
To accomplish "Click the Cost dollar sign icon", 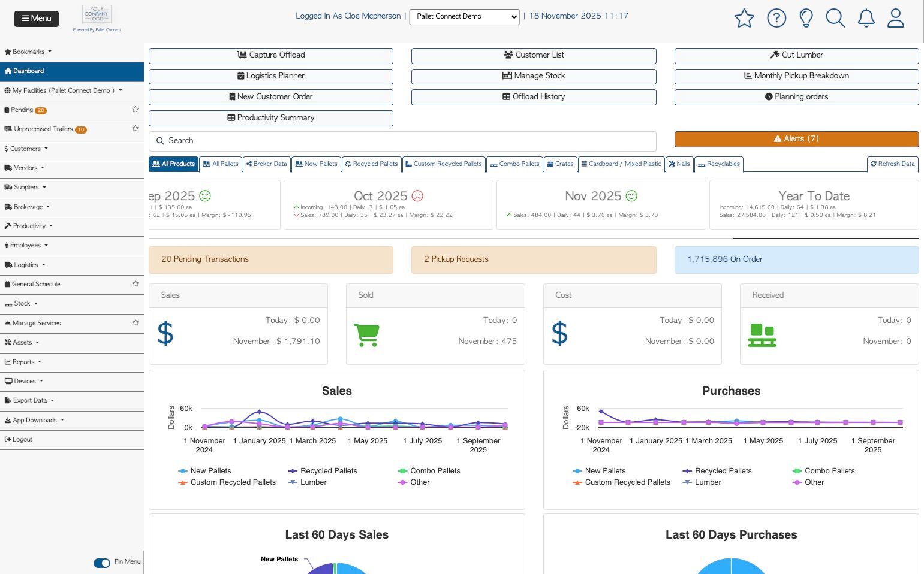I will pyautogui.click(x=559, y=333).
